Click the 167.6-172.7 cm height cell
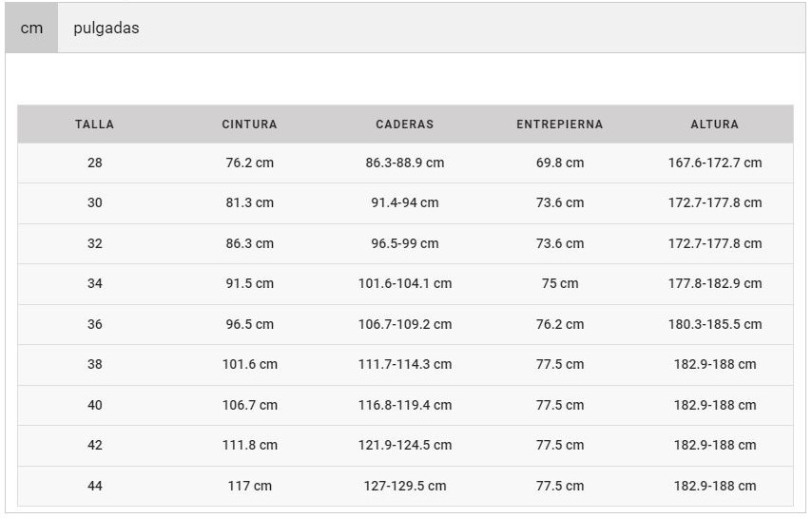The height and width of the screenshot is (518, 812). [714, 163]
